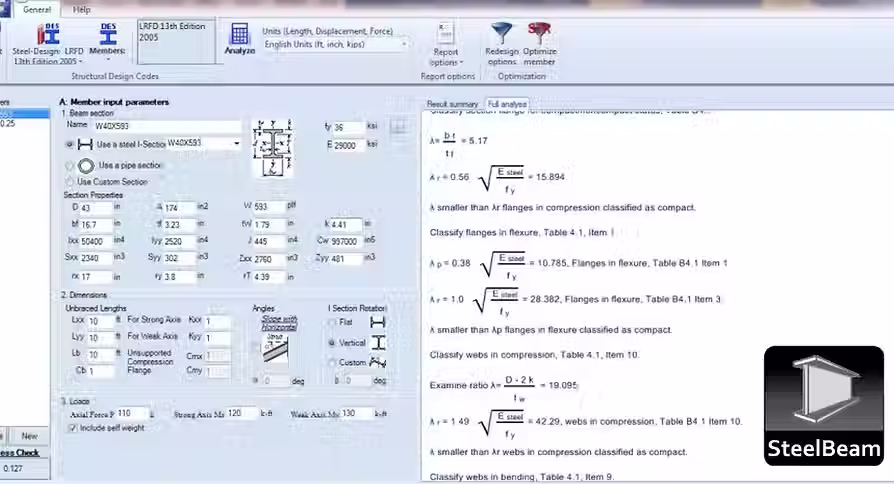Screen dimensions: 894x484
Task: Switch to Full analysis tab
Action: coord(506,104)
